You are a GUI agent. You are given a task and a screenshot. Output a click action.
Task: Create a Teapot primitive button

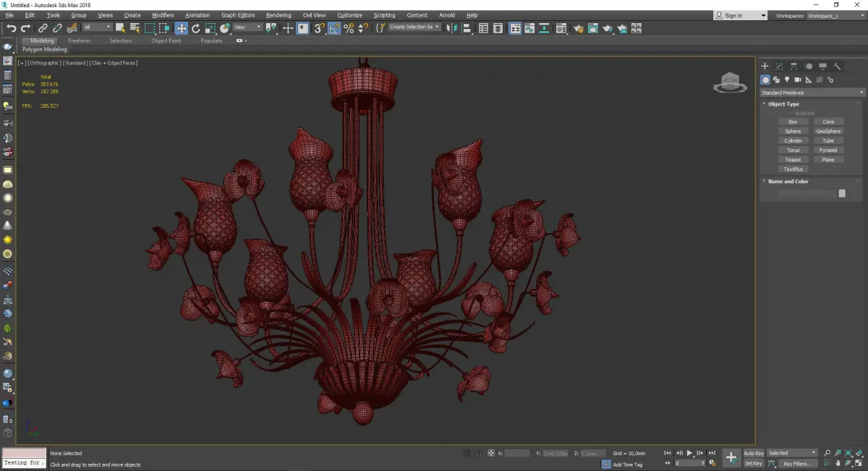click(x=793, y=160)
